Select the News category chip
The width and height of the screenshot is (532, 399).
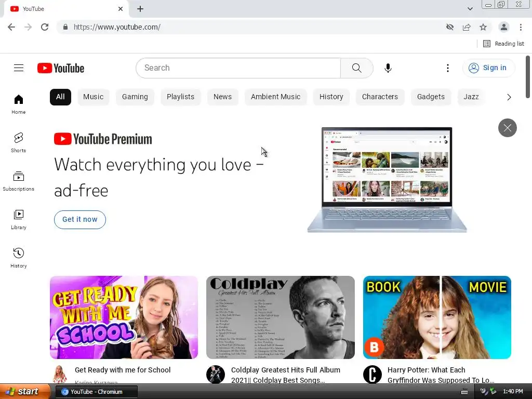[x=222, y=97]
